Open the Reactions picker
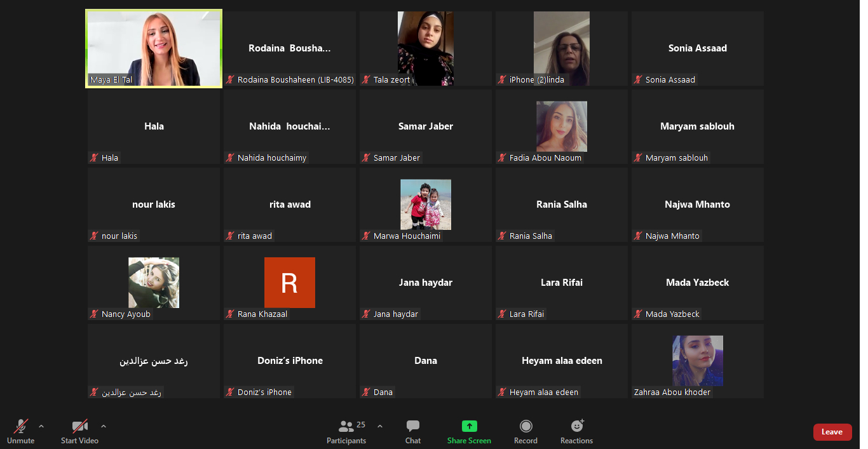This screenshot has height=449, width=868. (x=576, y=432)
